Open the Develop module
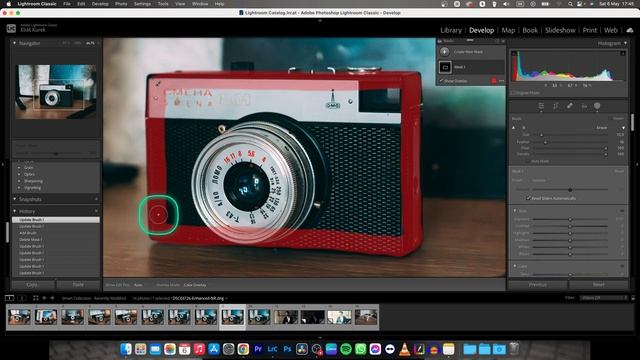This screenshot has width=640, height=360. coord(481,30)
